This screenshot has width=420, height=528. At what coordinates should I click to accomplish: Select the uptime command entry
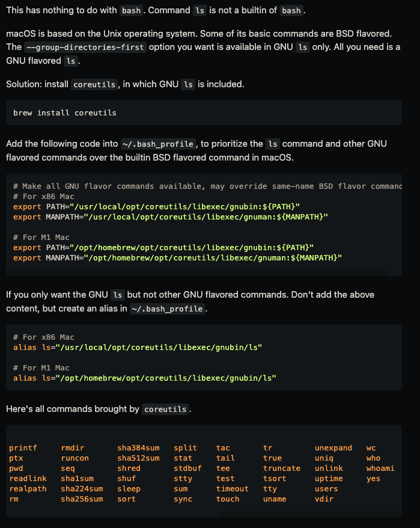pos(329,479)
